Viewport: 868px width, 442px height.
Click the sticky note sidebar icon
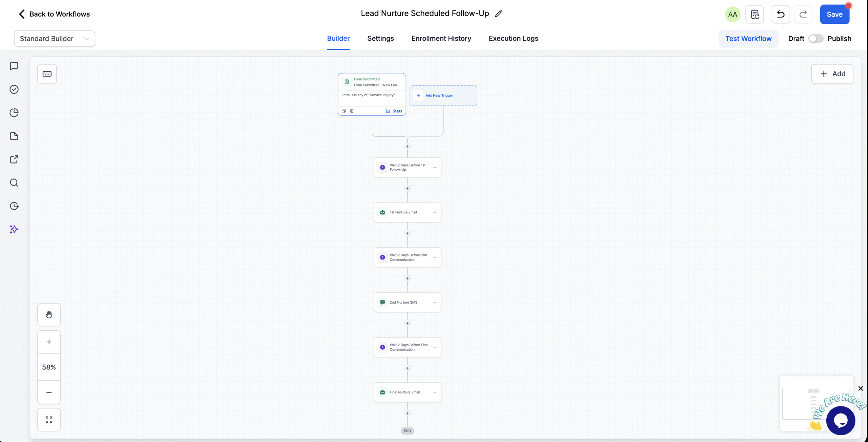[14, 136]
